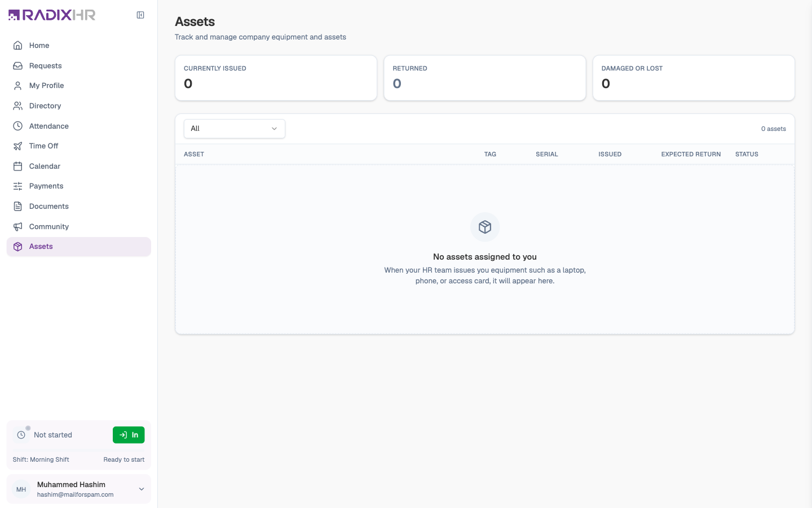This screenshot has width=812, height=508.
Task: Click the Requests inbox icon
Action: point(18,65)
